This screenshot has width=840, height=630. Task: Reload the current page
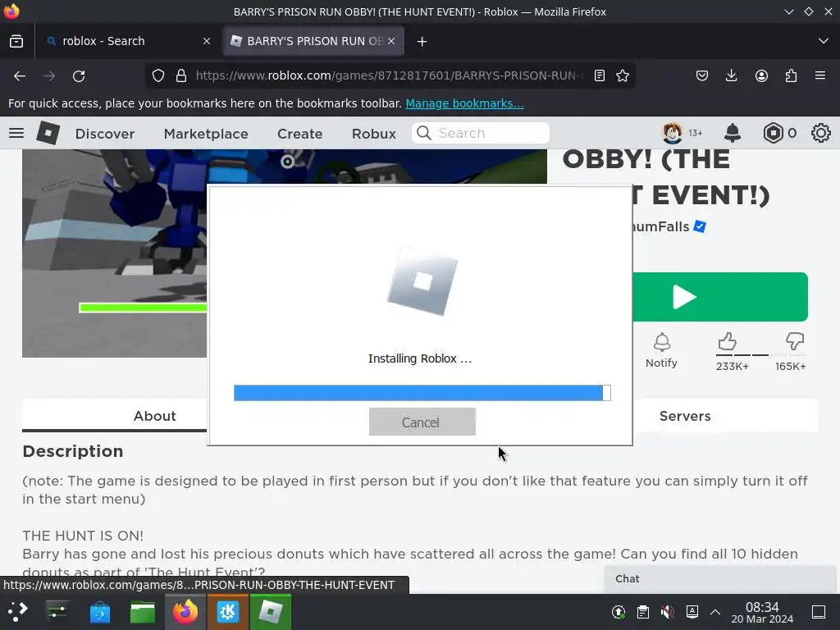[79, 76]
